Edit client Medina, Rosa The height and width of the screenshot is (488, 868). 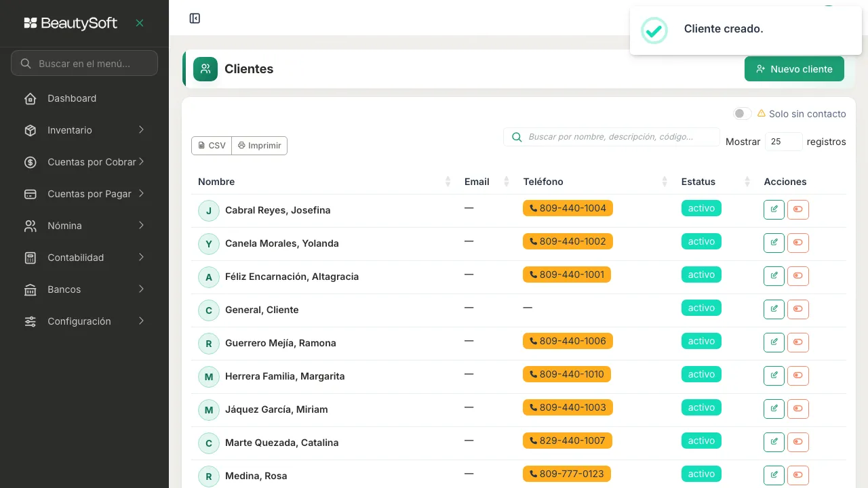(x=774, y=475)
